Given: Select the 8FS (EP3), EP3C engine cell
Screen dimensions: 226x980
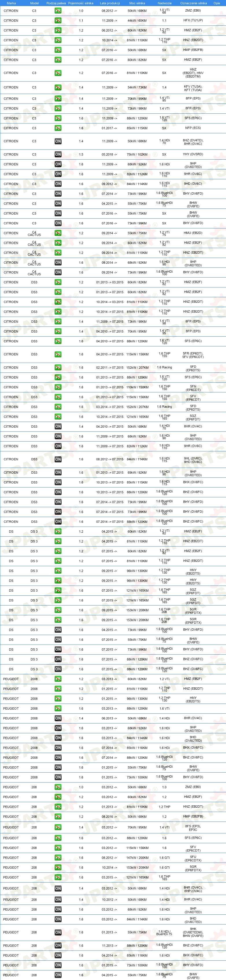Looking at the screenshot, I should 193,828.
